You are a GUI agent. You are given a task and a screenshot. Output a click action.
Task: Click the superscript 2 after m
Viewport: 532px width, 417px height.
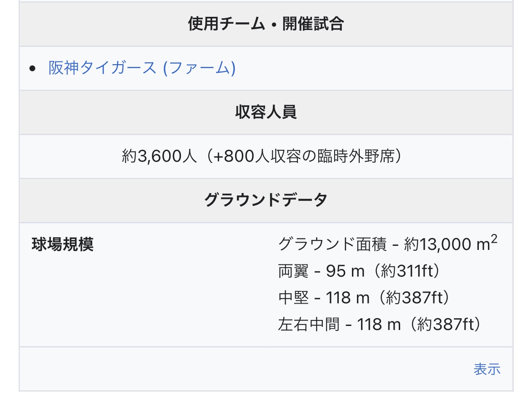tap(494, 239)
